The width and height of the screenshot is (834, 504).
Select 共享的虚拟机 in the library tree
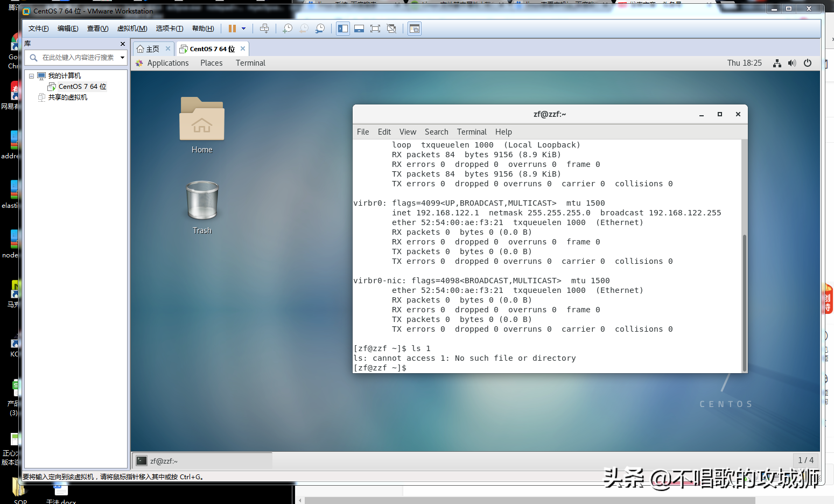(67, 97)
